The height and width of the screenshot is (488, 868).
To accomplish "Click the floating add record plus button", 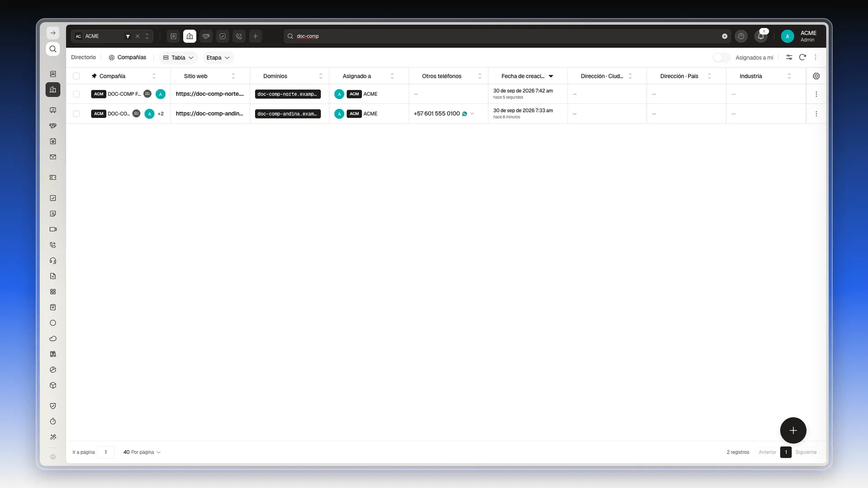I will coord(793,430).
